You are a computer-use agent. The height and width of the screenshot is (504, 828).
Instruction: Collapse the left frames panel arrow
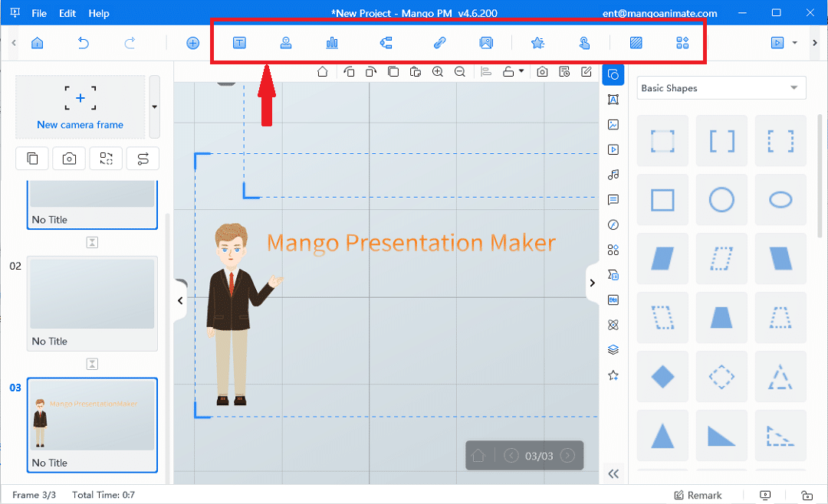coord(180,301)
